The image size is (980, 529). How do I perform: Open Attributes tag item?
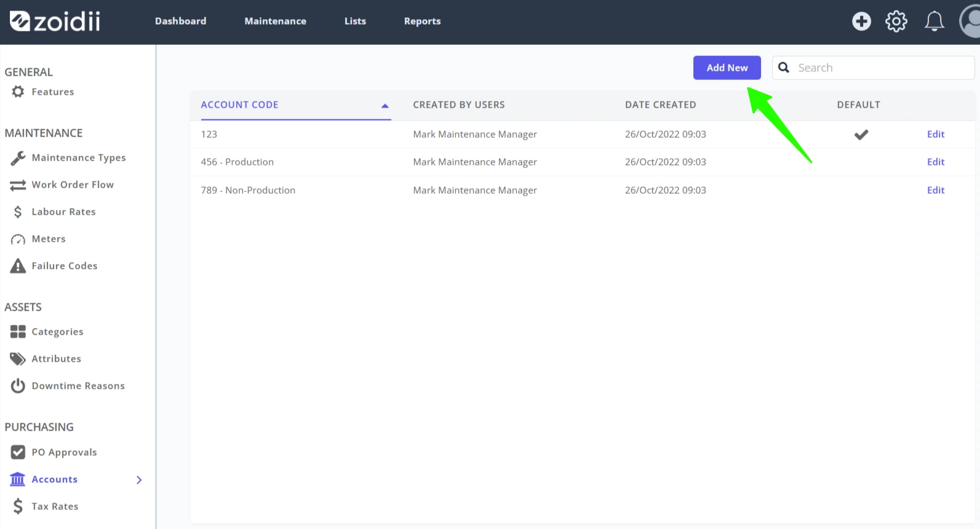[x=46, y=359]
